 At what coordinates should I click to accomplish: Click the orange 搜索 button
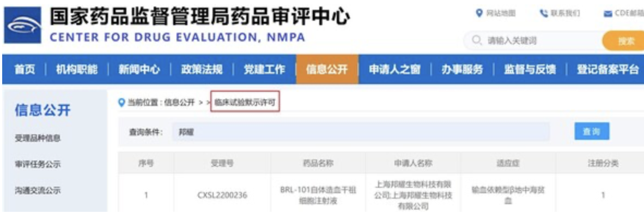pyautogui.click(x=623, y=41)
